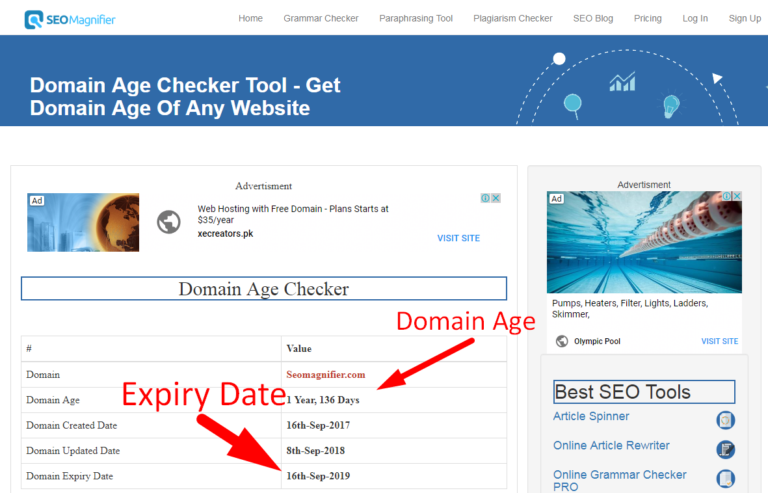Open the Home page
Viewport: 768px width, 493px height.
pyautogui.click(x=250, y=18)
